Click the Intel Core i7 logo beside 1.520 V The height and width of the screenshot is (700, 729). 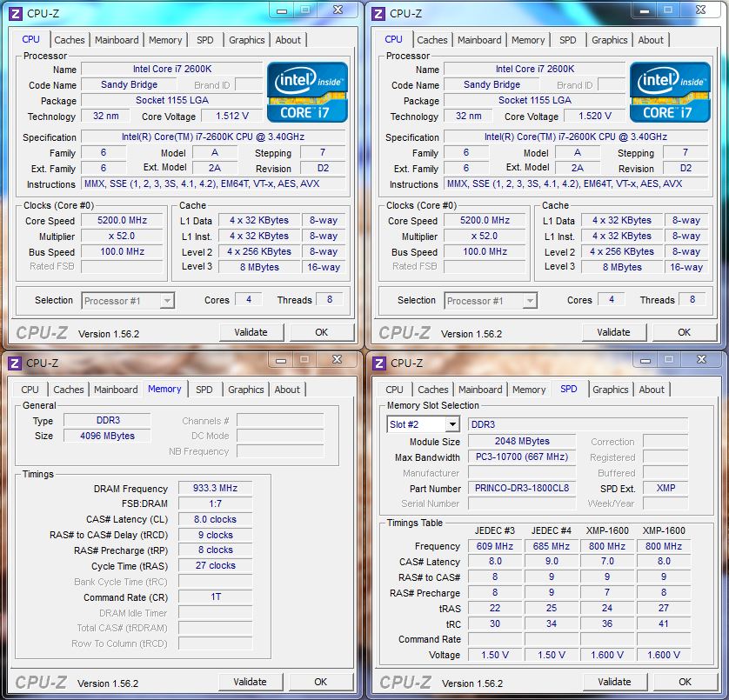pos(670,92)
